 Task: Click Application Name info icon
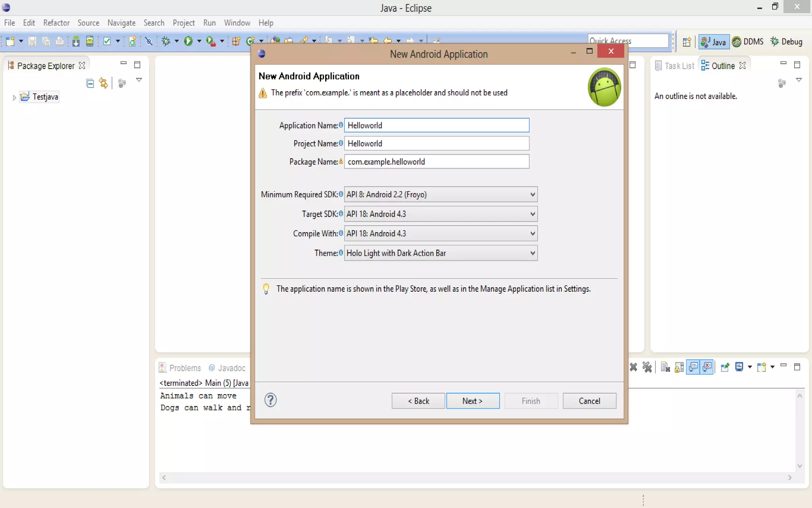(341, 125)
